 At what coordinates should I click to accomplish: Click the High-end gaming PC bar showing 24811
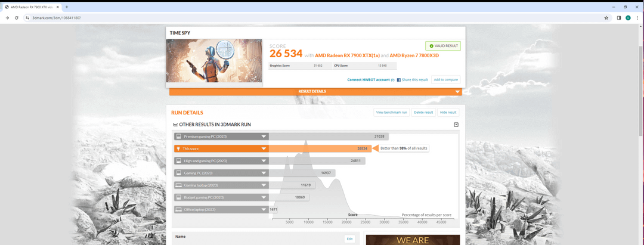click(317, 161)
